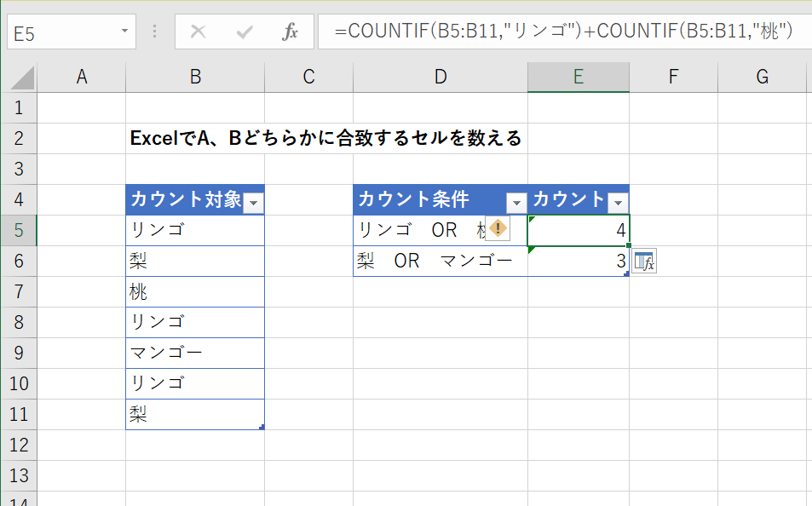The width and height of the screenshot is (812, 506).
Task: Select column E header
Action: [x=579, y=78]
